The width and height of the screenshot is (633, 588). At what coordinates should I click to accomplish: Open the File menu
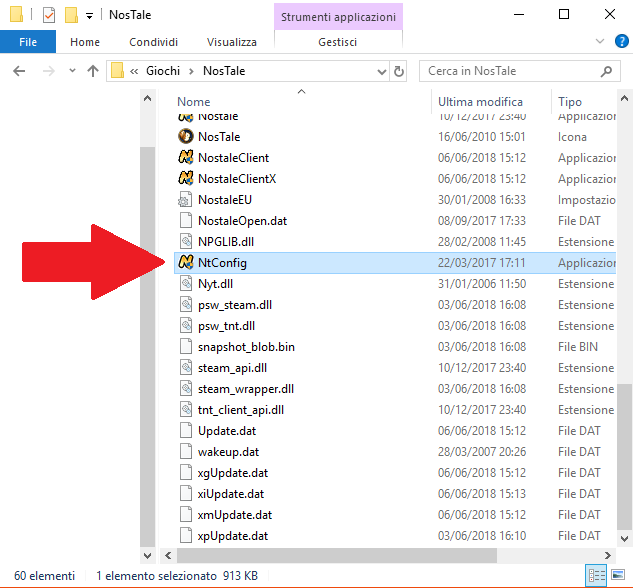coord(28,42)
